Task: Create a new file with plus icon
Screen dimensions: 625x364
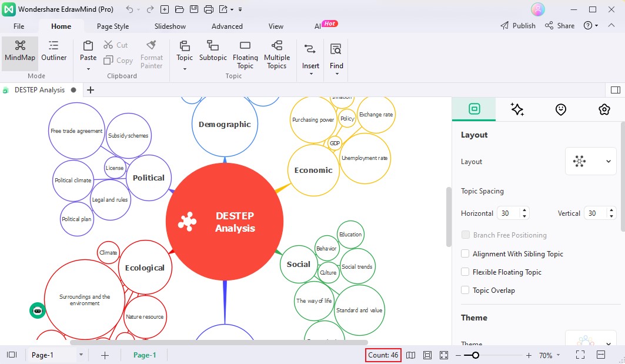Action: click(x=164, y=9)
